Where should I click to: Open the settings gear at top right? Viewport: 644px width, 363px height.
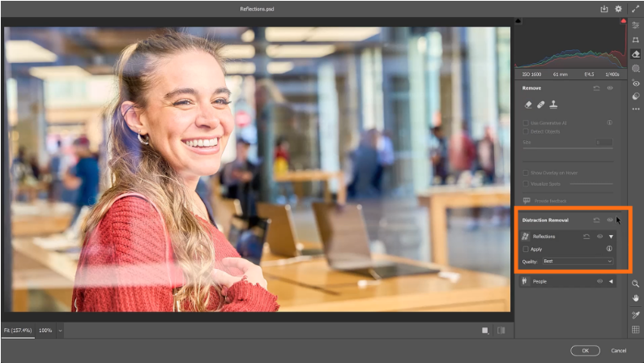pos(618,9)
